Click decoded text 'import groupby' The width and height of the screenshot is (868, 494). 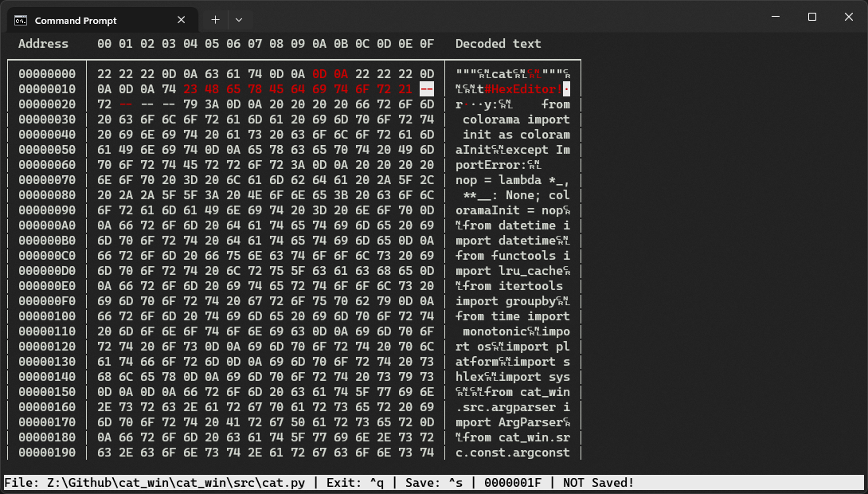point(506,301)
